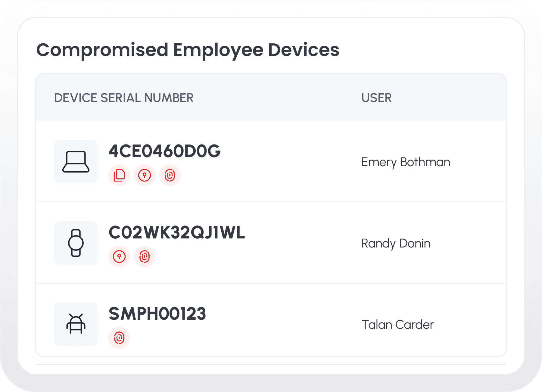Select the fingerprint icon under C02WK32QJ1WL

click(145, 257)
